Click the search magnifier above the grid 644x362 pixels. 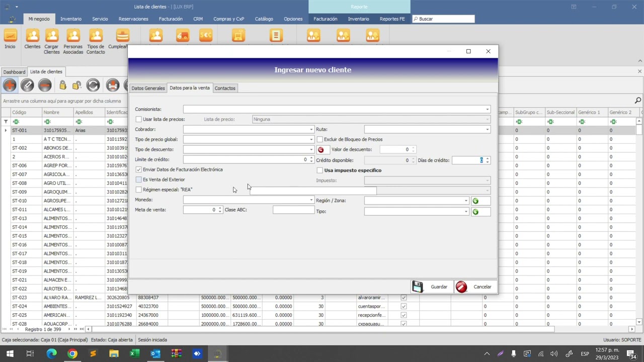click(x=637, y=101)
